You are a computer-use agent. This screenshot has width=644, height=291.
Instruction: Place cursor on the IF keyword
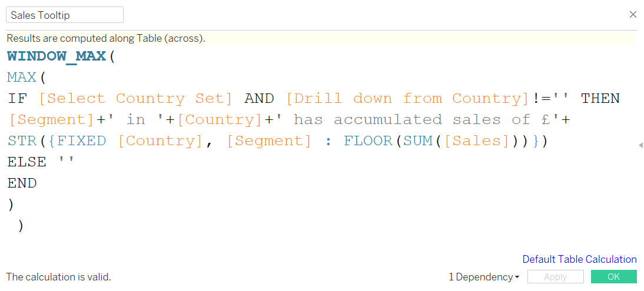pyautogui.click(x=17, y=99)
